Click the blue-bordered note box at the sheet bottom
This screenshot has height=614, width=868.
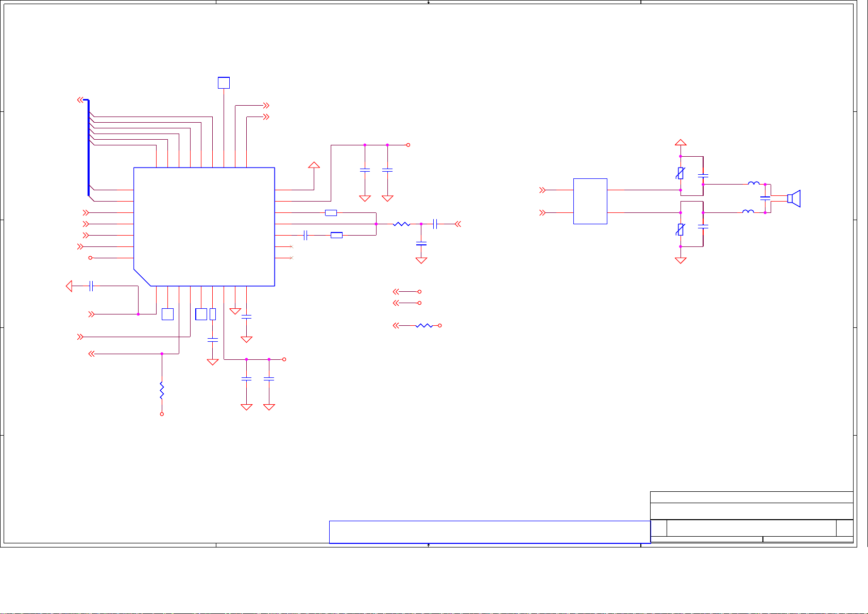(490, 532)
